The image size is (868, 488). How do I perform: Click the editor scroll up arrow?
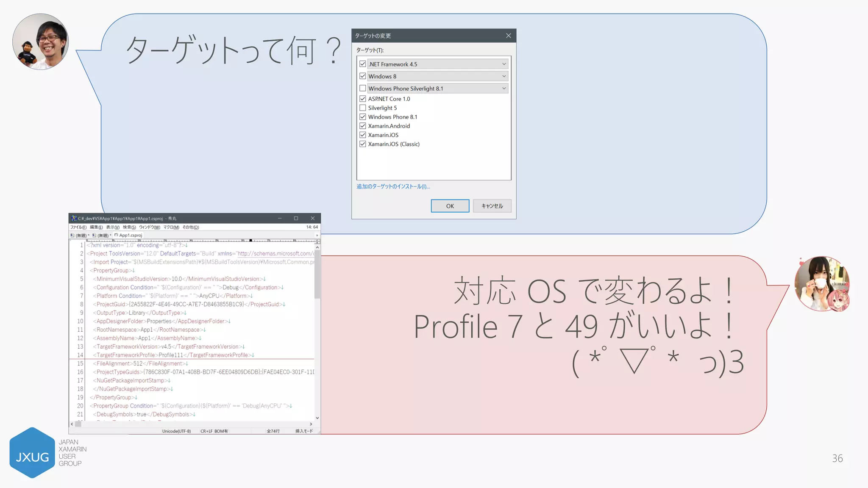[317, 247]
